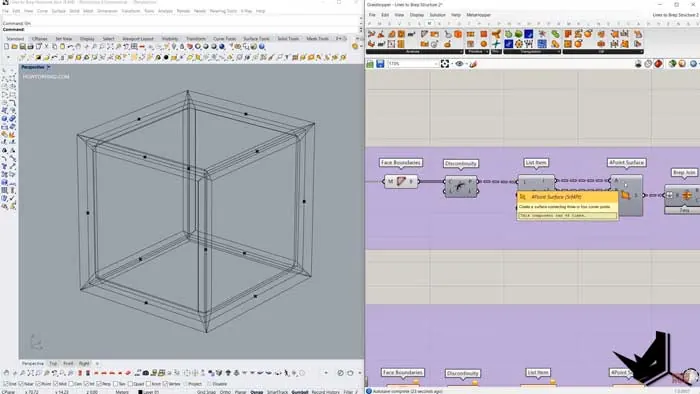The height and width of the screenshot is (394, 700).
Task: Click the Paste icon in Rhino toolbar
Action: click(62, 46)
